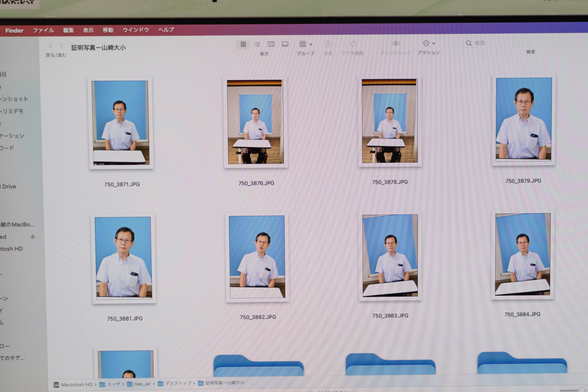Select the 750_3876.JPG thumbnail
This screenshot has width=588, height=392.
pos(255,122)
